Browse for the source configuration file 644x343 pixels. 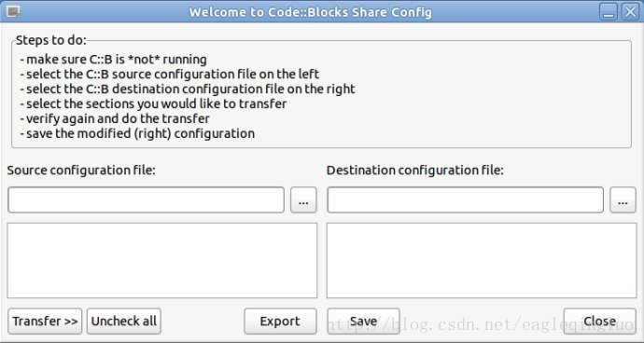pyautogui.click(x=303, y=200)
